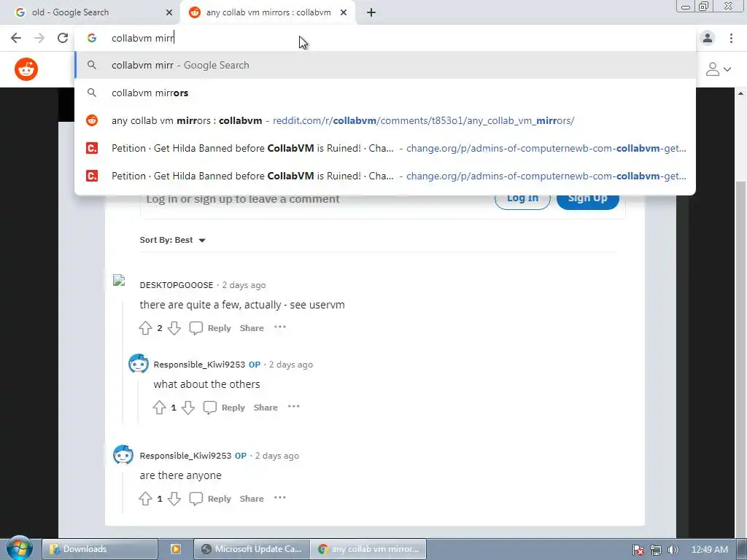Click the scrollbar up arrow
747x560 pixels.
click(x=740, y=93)
